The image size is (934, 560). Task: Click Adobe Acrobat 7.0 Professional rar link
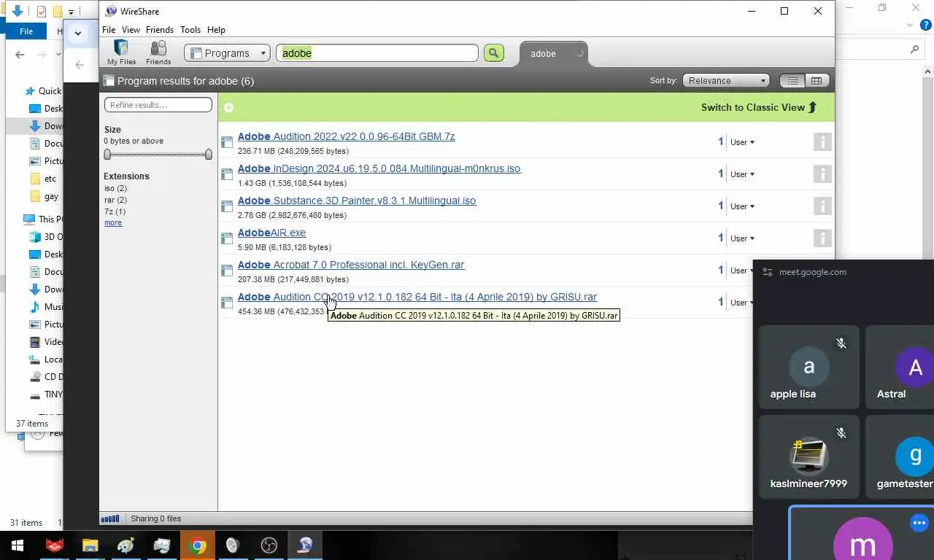click(x=351, y=265)
